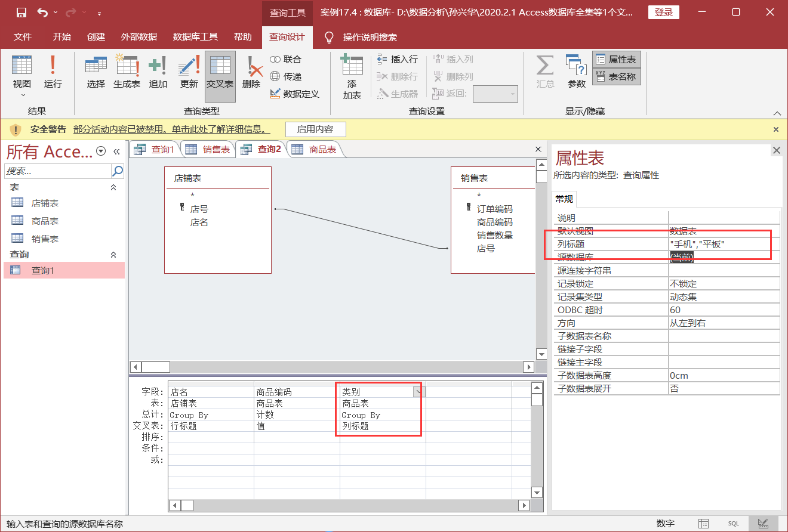Click design grid horizontal scrollbar right arrow
This screenshot has width=788, height=532.
(x=524, y=505)
